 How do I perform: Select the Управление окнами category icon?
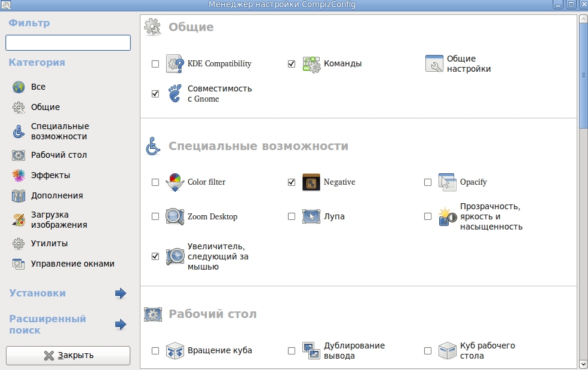click(x=19, y=264)
